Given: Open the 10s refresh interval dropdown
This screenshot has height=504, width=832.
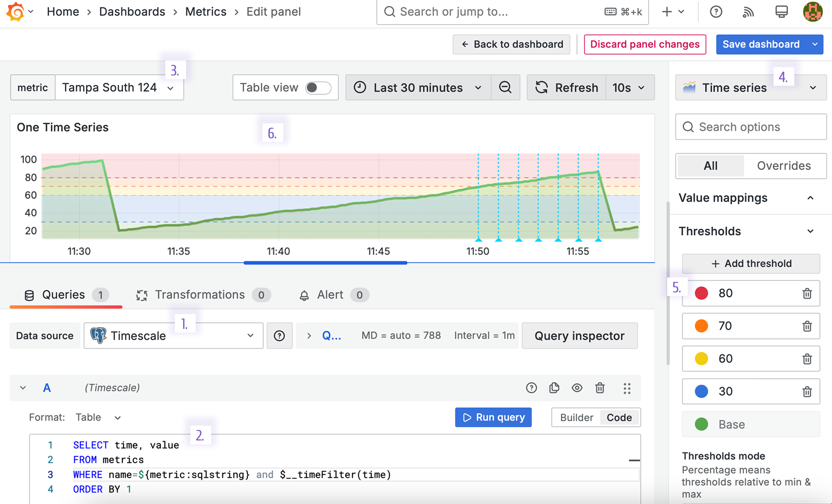Looking at the screenshot, I should [630, 88].
